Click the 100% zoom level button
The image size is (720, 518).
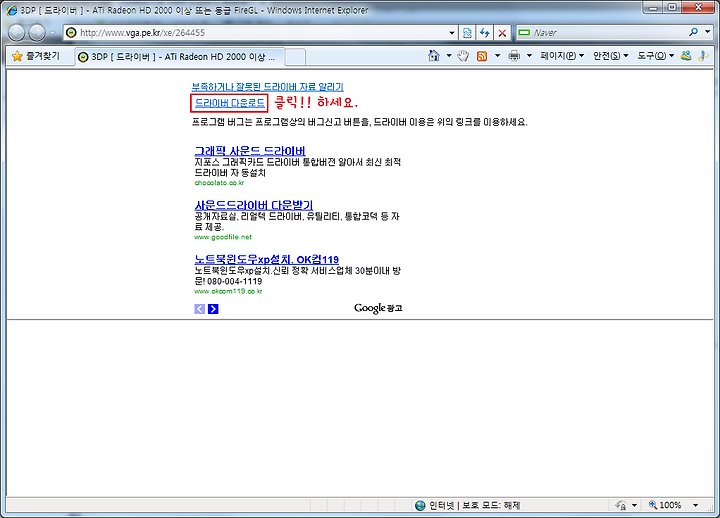coord(665,505)
